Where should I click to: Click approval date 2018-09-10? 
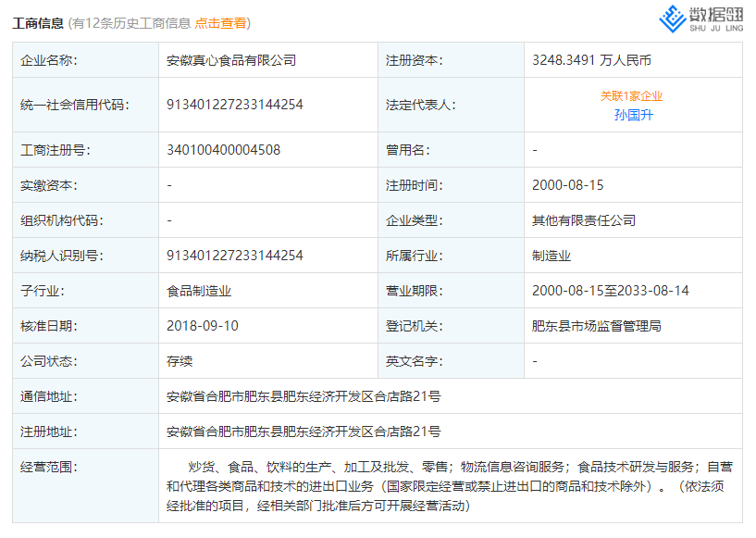203,326
